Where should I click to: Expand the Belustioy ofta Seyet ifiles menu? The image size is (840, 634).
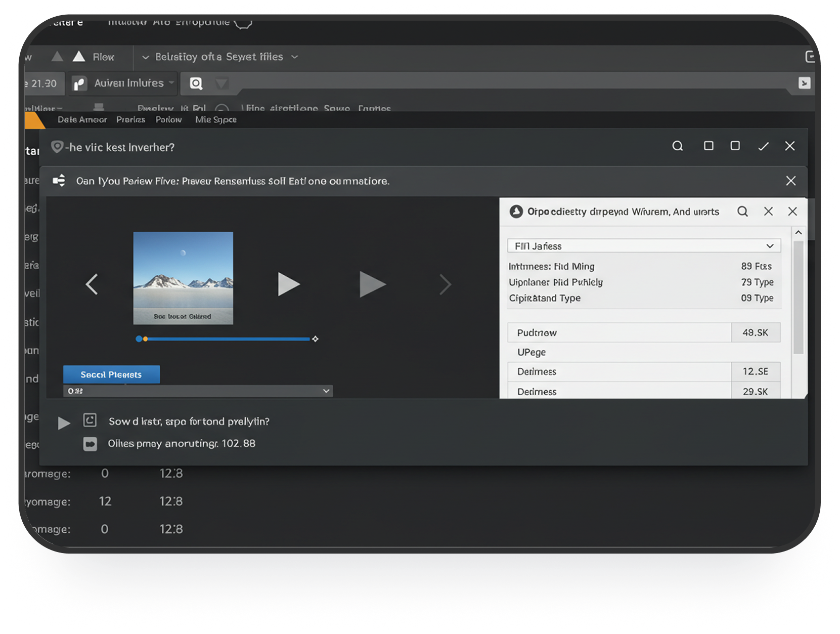tap(219, 57)
